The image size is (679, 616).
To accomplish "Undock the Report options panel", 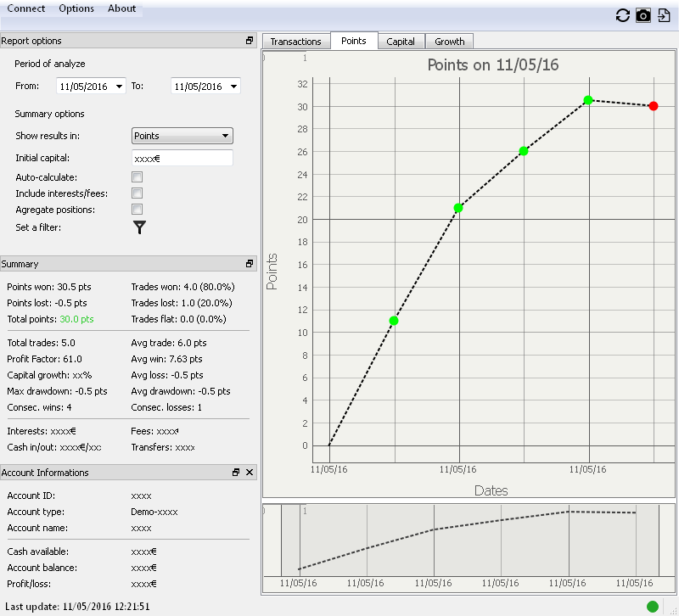I will 250,41.
